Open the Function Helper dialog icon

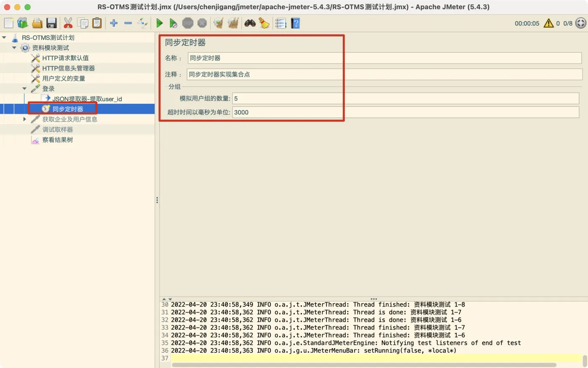point(281,23)
